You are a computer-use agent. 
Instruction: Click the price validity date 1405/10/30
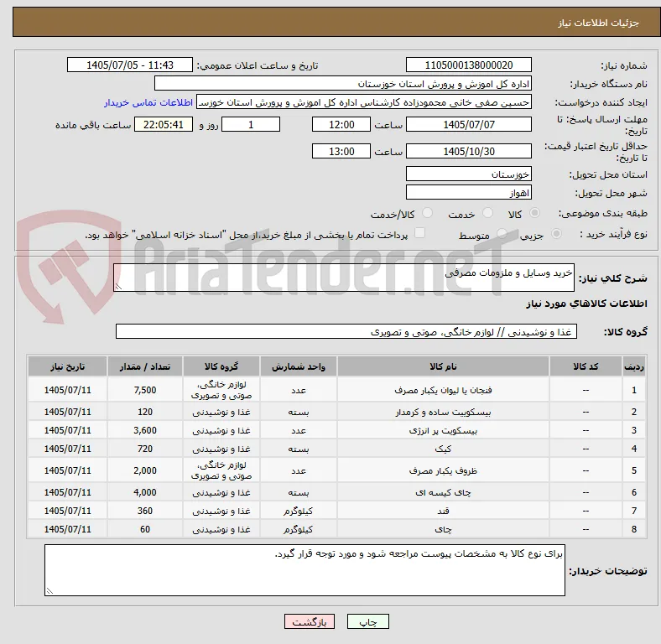pyautogui.click(x=468, y=151)
